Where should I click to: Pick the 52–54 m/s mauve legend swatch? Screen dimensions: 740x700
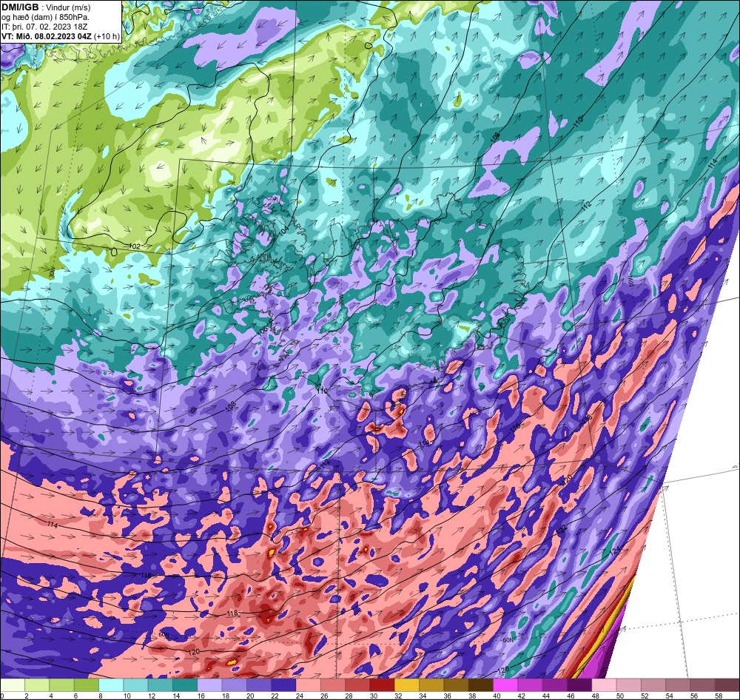652,684
